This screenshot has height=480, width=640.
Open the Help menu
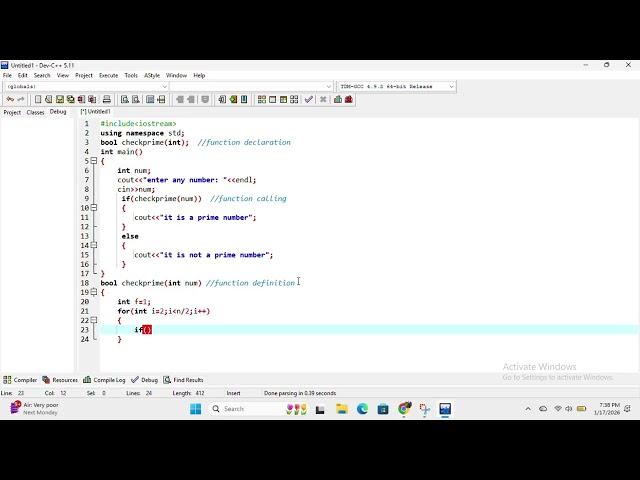click(x=199, y=76)
